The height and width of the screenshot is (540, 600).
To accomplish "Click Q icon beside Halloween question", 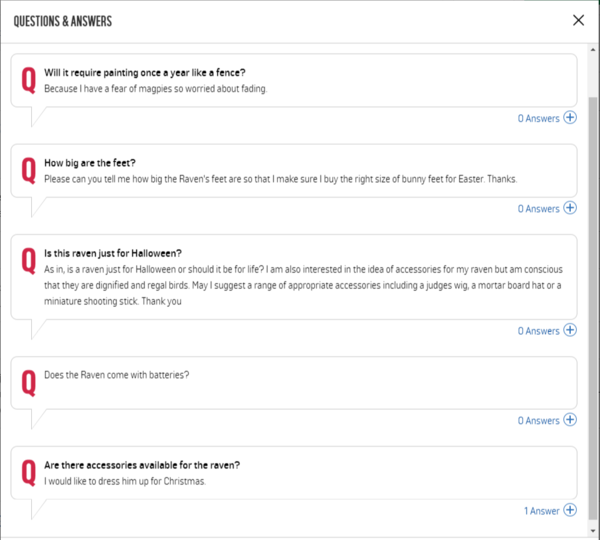I will [28, 262].
